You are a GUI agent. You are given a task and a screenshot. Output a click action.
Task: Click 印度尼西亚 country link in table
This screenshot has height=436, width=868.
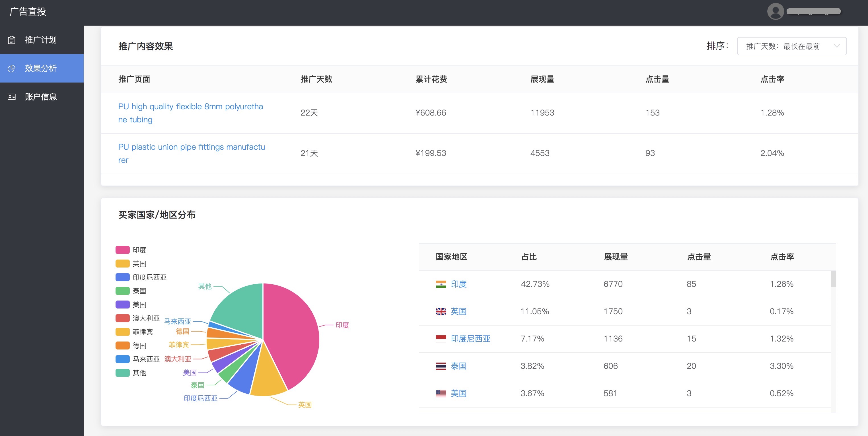tap(470, 339)
